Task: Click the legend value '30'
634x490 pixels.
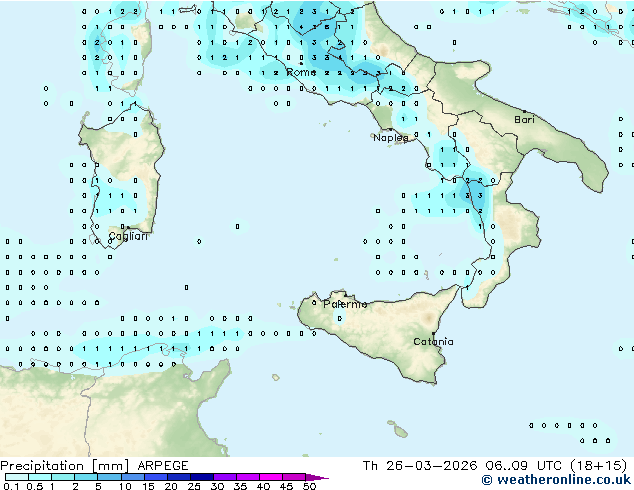Action: [217, 486]
